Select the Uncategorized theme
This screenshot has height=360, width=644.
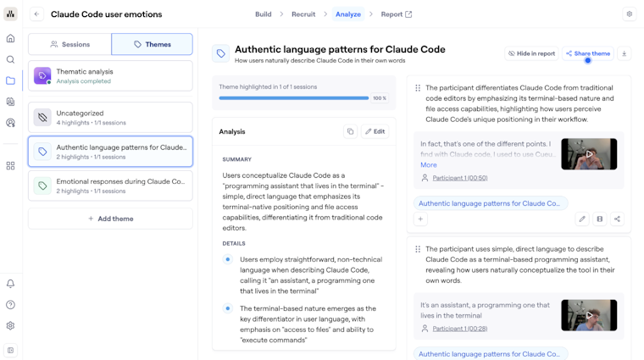pyautogui.click(x=110, y=118)
